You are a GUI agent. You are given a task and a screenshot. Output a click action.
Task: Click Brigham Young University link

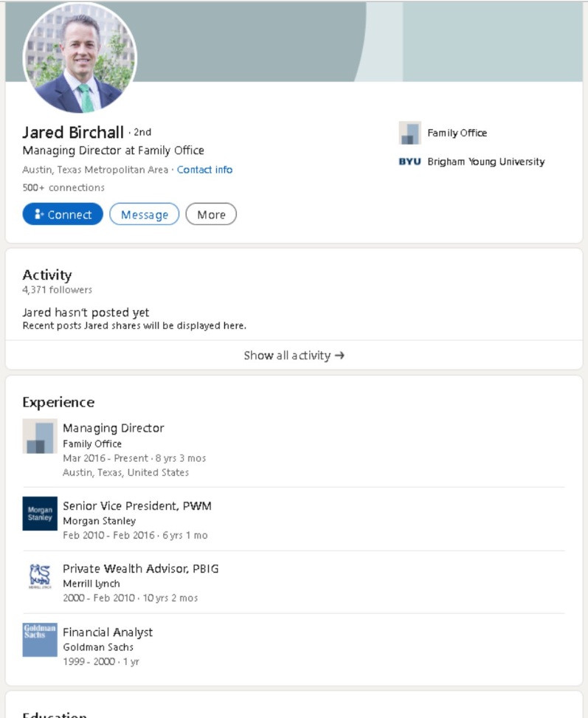pos(485,161)
